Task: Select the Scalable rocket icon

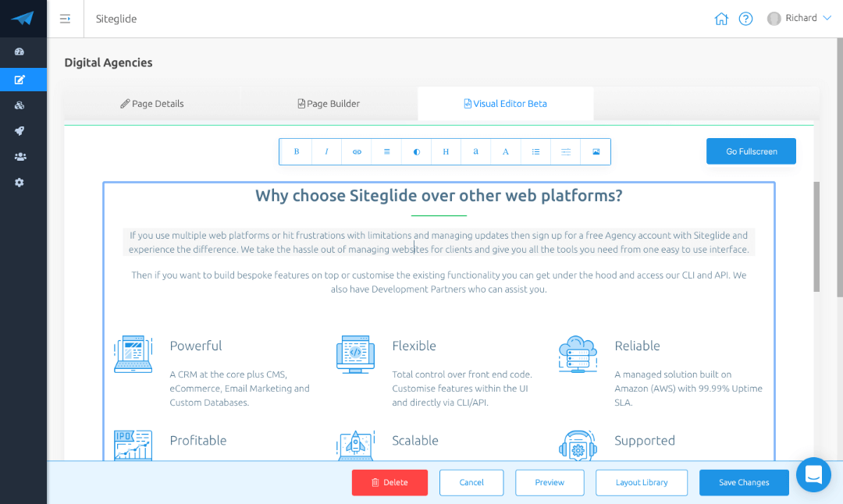Action: pos(355,445)
